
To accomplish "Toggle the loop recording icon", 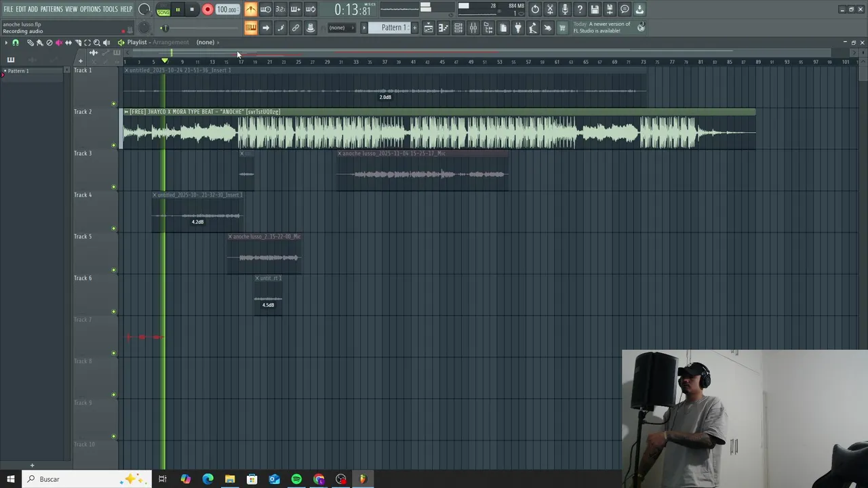I will pyautogui.click(x=311, y=9).
